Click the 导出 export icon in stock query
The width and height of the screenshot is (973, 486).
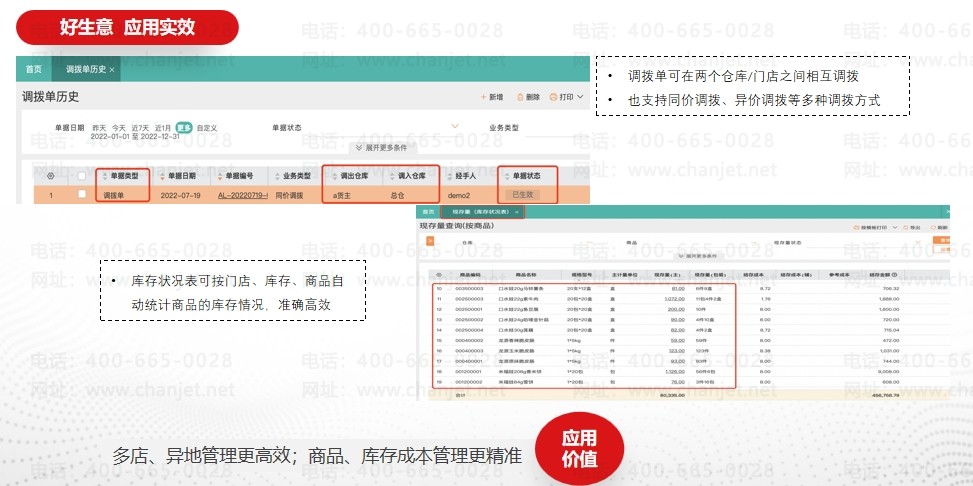(904, 228)
